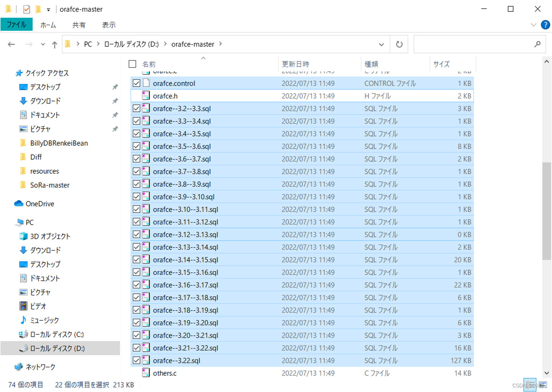Click the Music note icon
Viewport: 552px width, 392px height.
coord(23,320)
